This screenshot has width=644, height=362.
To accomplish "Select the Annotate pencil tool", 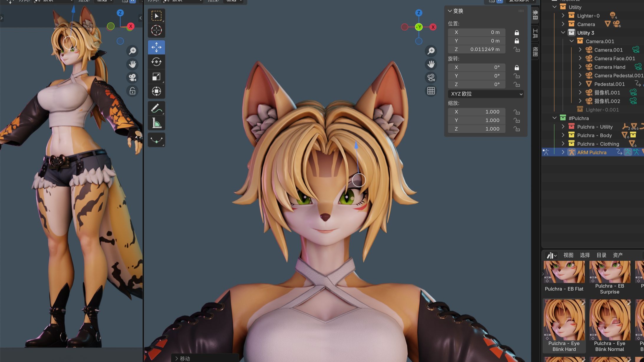I will tap(156, 108).
